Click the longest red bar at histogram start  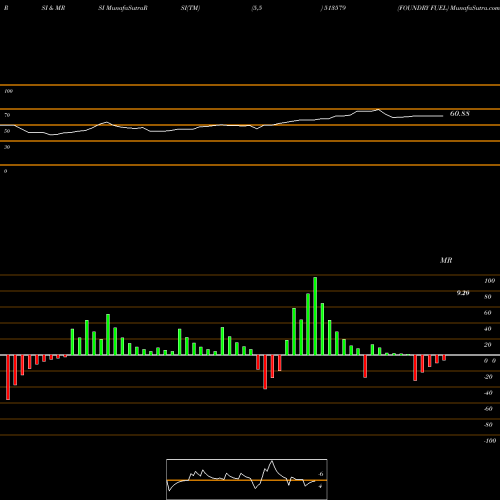[8, 377]
